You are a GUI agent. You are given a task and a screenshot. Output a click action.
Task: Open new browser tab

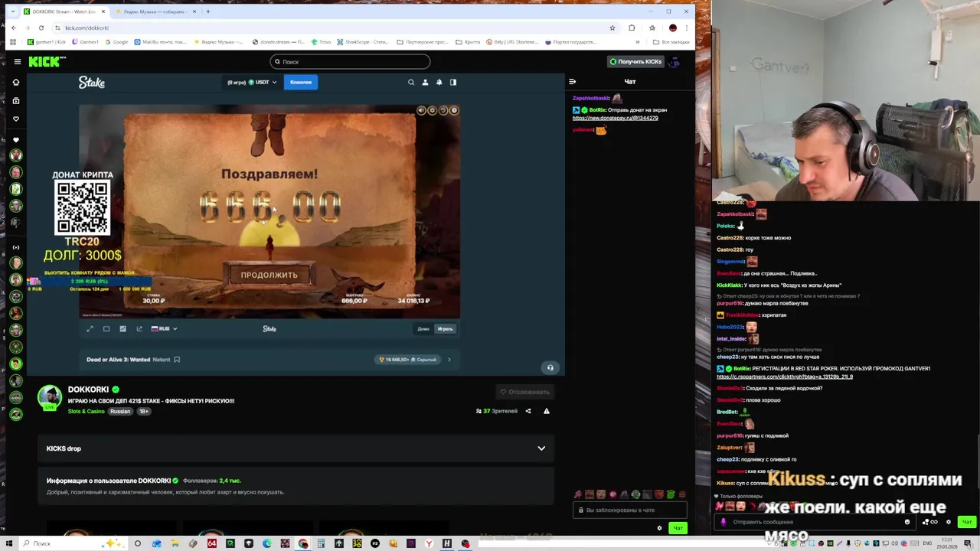point(208,11)
